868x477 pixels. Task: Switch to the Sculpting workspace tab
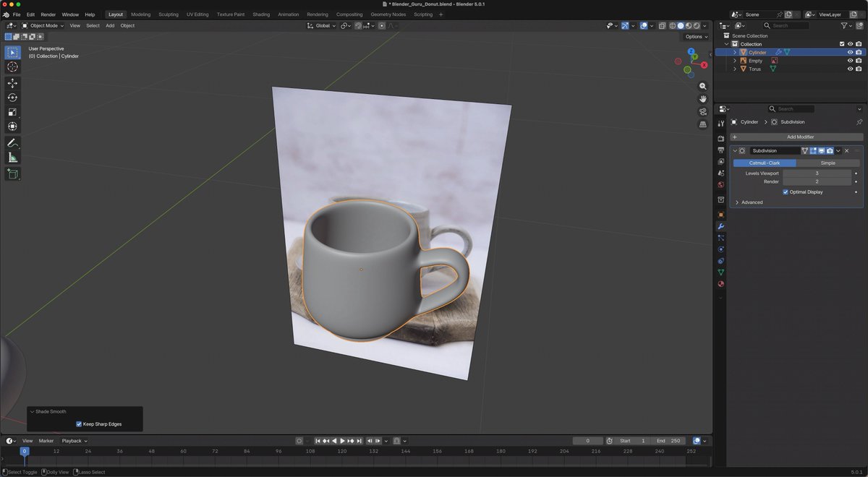[x=169, y=14]
